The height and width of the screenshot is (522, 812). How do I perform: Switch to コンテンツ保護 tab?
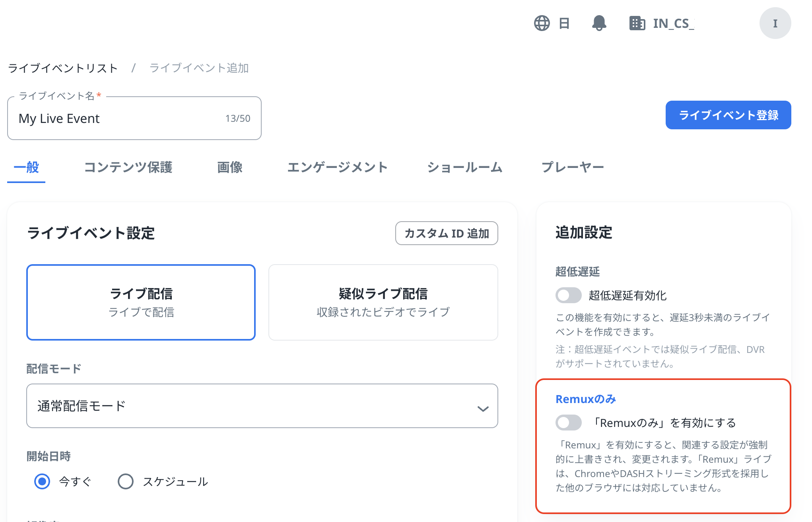click(x=128, y=167)
